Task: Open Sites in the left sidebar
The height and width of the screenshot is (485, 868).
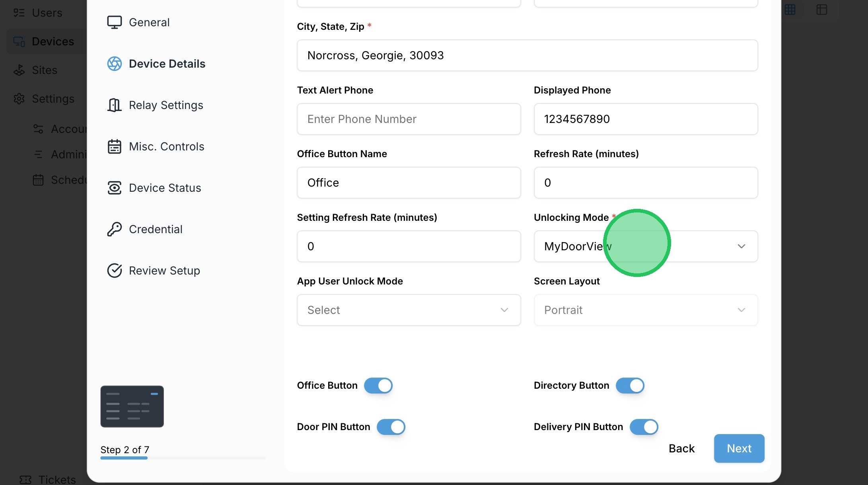Action: click(x=44, y=70)
